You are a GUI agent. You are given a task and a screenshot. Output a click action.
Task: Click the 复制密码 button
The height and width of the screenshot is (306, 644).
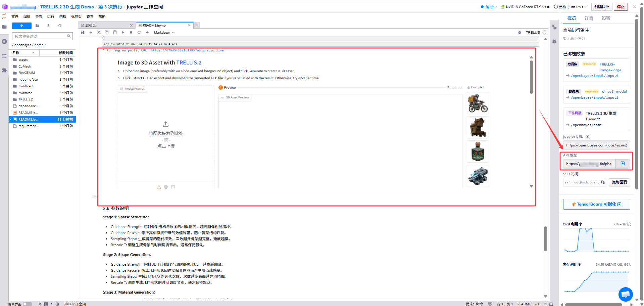click(x=619, y=182)
